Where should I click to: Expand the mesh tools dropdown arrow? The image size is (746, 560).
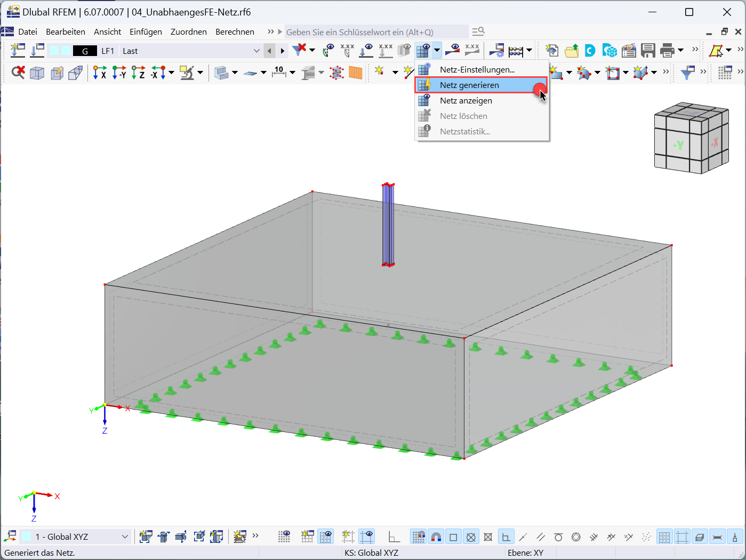click(436, 50)
